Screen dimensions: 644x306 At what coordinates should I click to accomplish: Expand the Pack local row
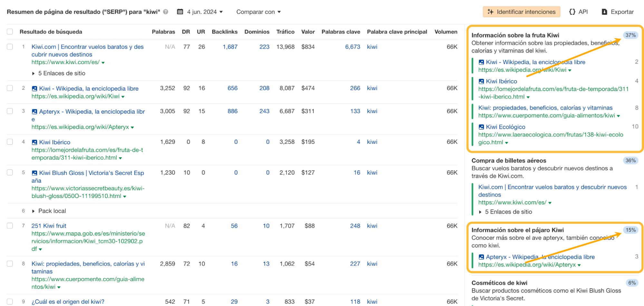coord(49,211)
